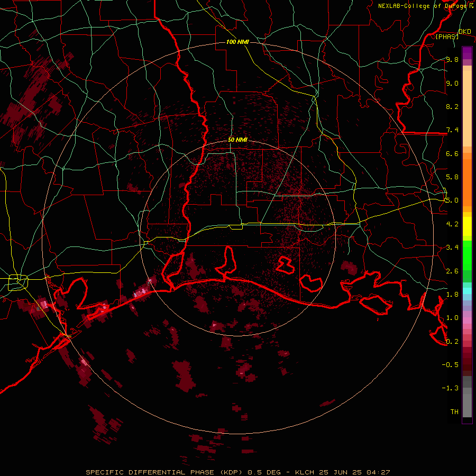
Task: Click the bright green segment of the color bar
Action: click(x=467, y=255)
